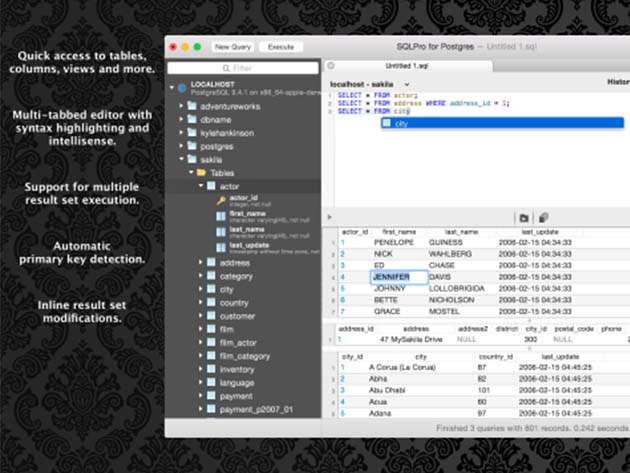Viewport: 630px width, 473px height.
Task: Click the inventory table icon
Action: [211, 369]
